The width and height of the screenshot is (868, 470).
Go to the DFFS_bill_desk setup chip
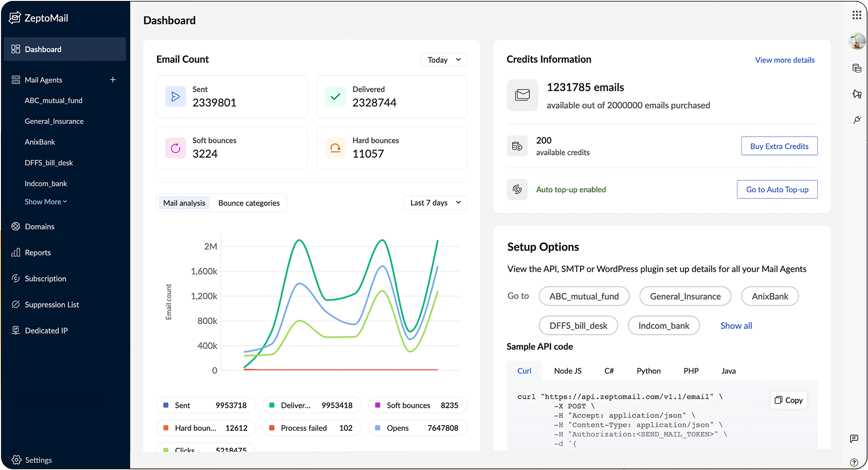pos(578,325)
